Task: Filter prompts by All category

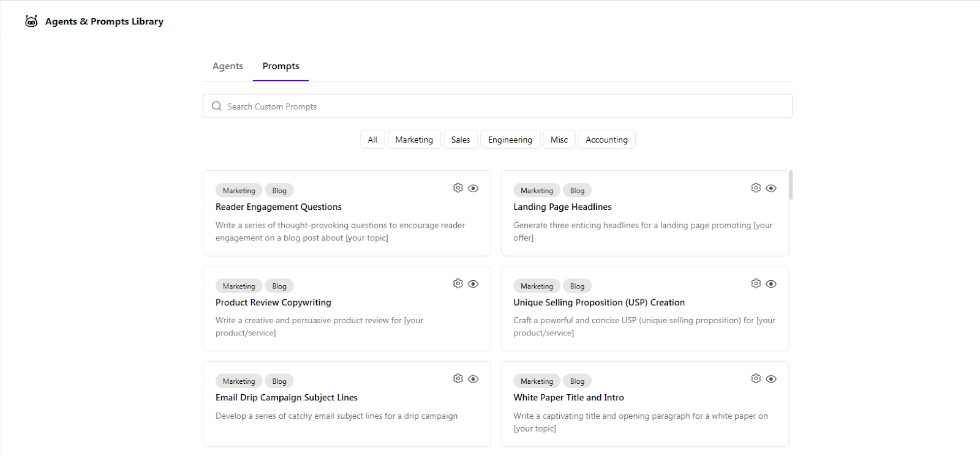Action: click(x=372, y=140)
